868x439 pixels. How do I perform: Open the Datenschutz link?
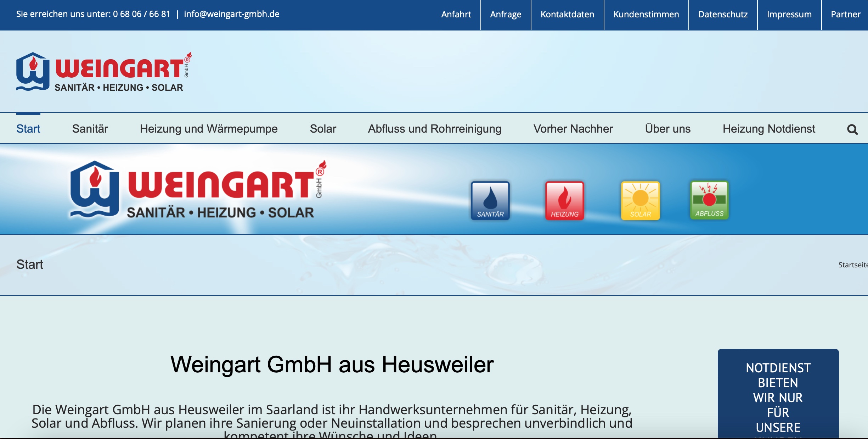(x=723, y=15)
